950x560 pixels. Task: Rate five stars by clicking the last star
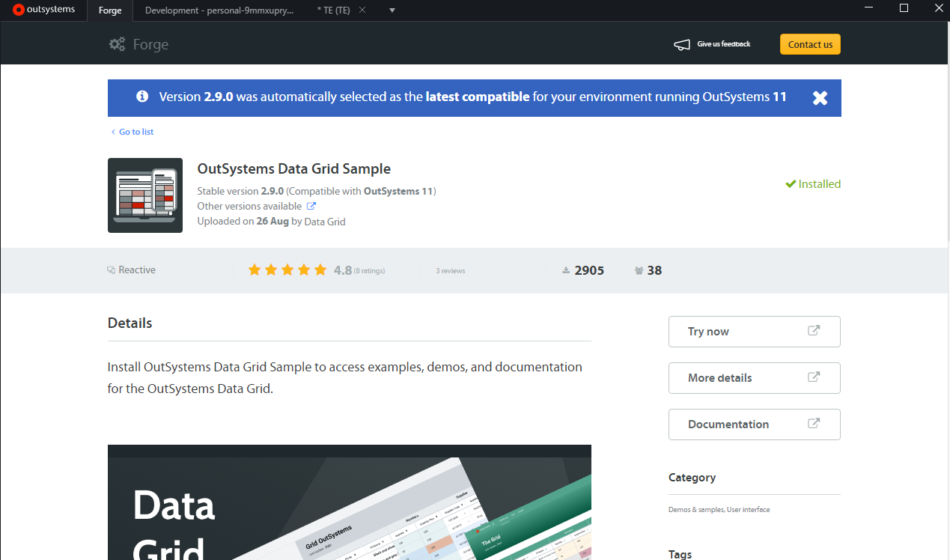coord(320,269)
